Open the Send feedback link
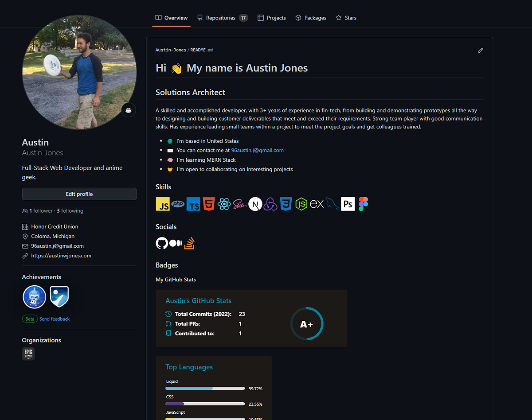This screenshot has width=532, height=420. 54,319
